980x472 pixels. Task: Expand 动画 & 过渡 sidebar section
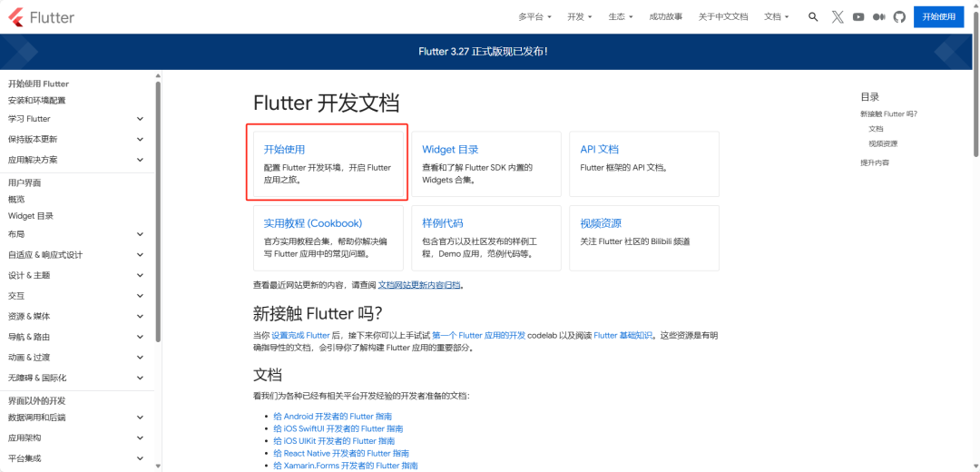76,358
